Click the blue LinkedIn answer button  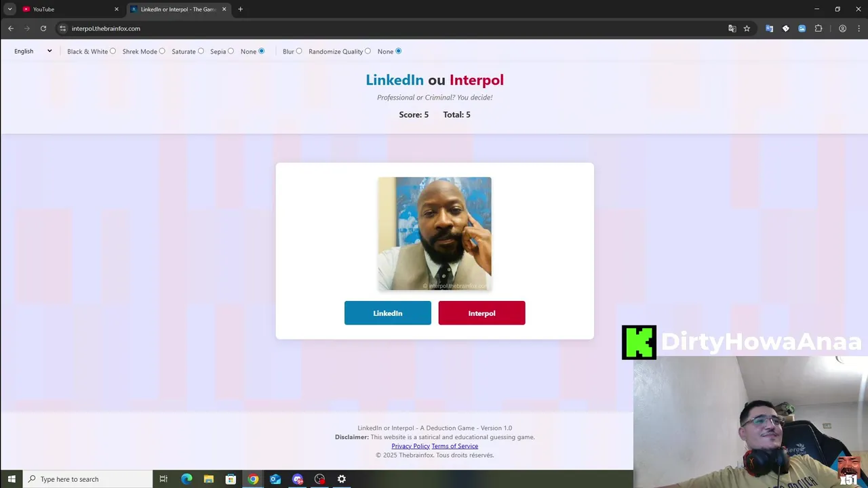pyautogui.click(x=388, y=313)
